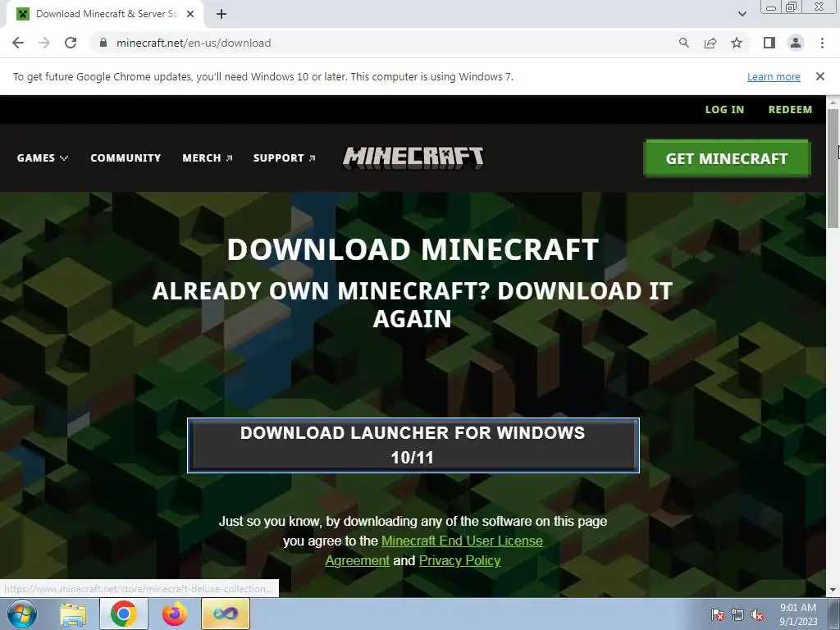This screenshot has width=840, height=630.
Task: Expand the GAMES dropdown menu
Action: (43, 158)
